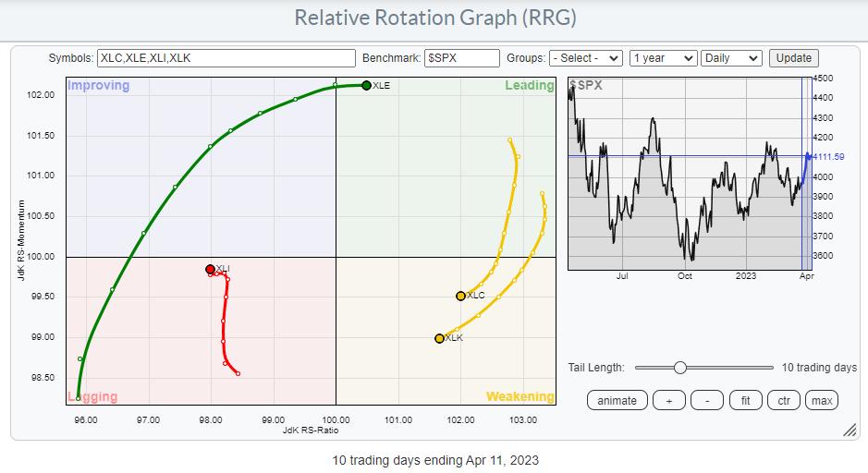Open the Groups select dropdown

coord(585,57)
